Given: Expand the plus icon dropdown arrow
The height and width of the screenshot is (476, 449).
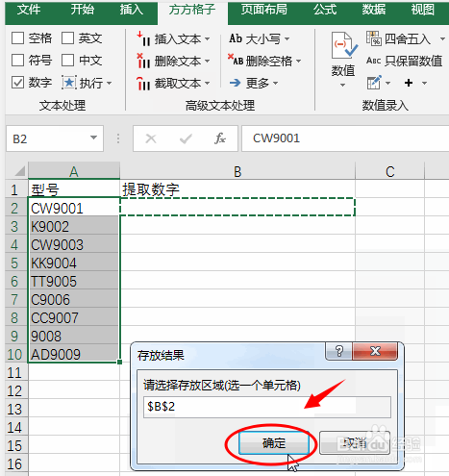Looking at the screenshot, I should [424, 84].
